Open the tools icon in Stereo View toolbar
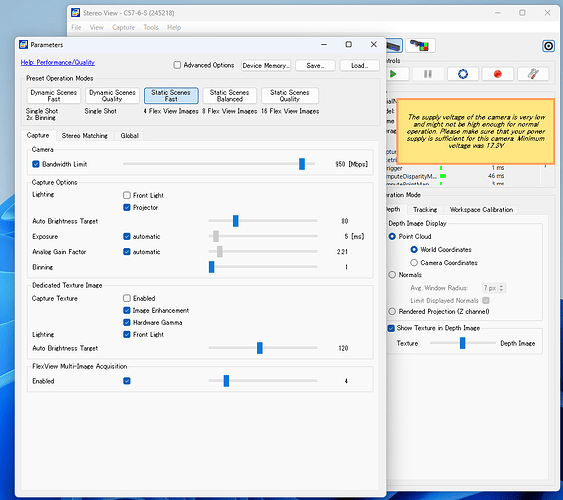 pyautogui.click(x=533, y=74)
